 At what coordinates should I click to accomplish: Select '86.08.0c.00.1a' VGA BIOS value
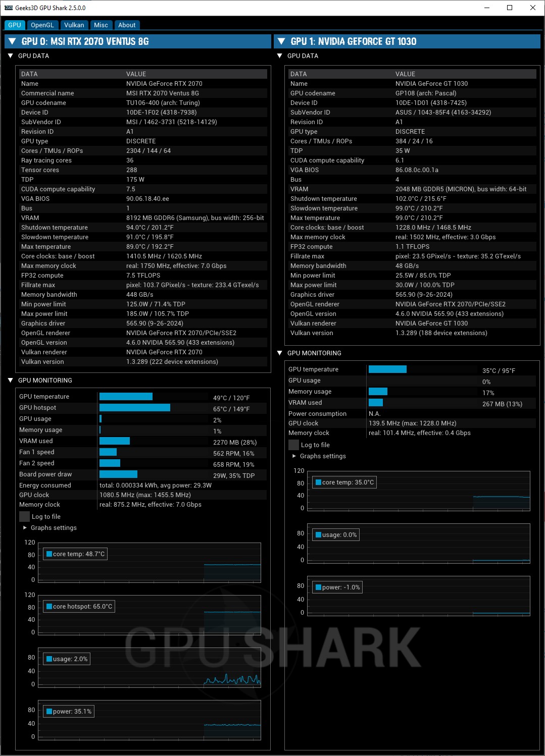(x=417, y=170)
